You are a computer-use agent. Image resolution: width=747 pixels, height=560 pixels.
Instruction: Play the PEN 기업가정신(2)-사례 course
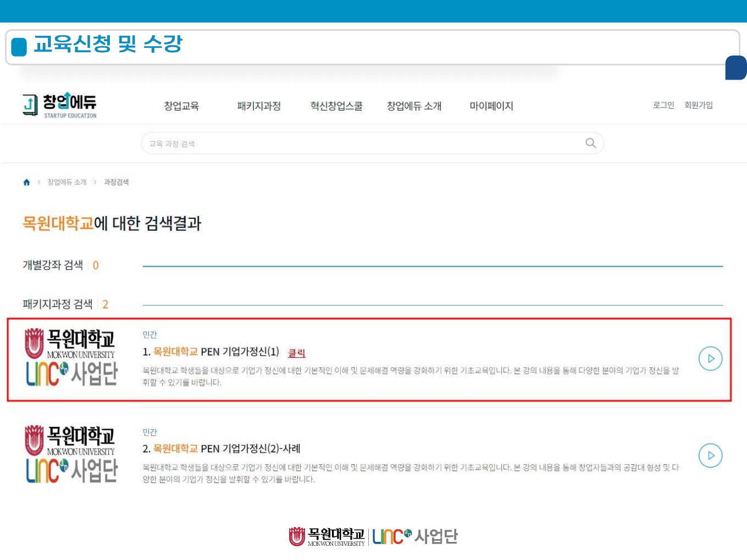coord(710,456)
